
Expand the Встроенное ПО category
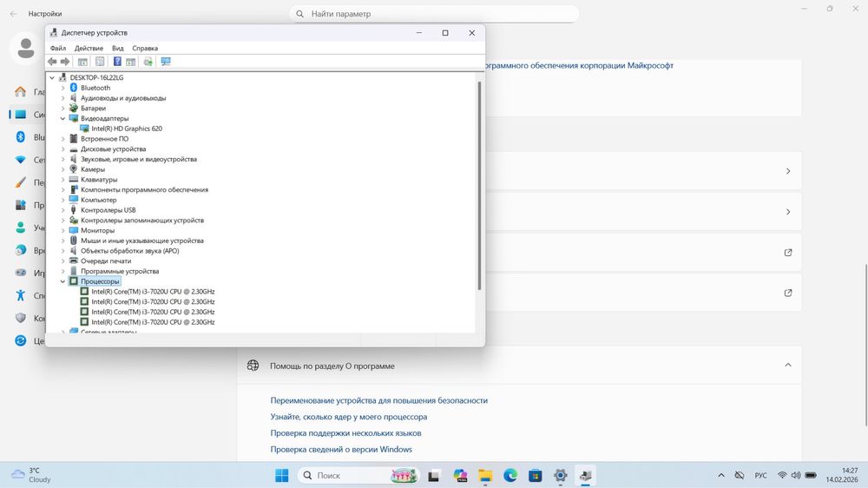pyautogui.click(x=62, y=138)
